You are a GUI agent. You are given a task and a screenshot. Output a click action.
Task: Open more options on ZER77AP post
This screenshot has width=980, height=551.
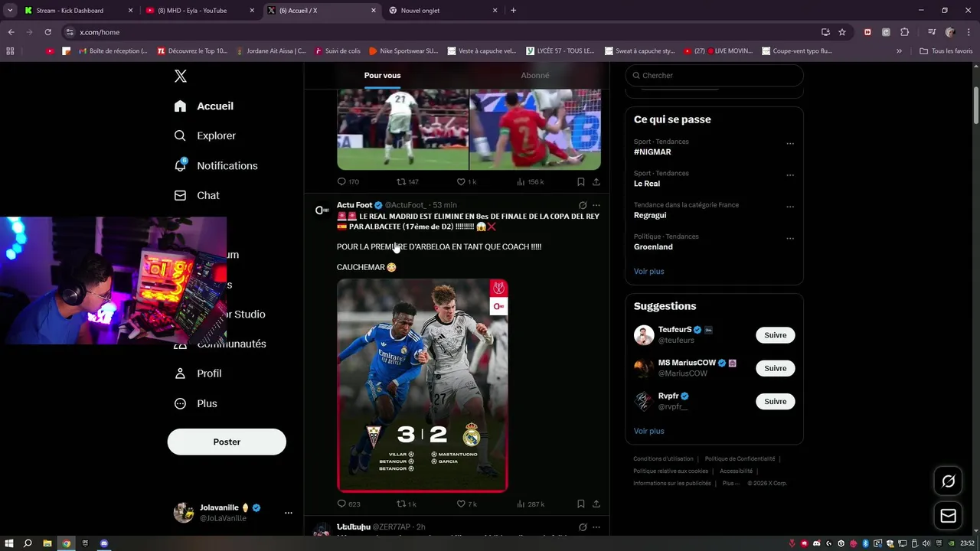pyautogui.click(x=596, y=527)
